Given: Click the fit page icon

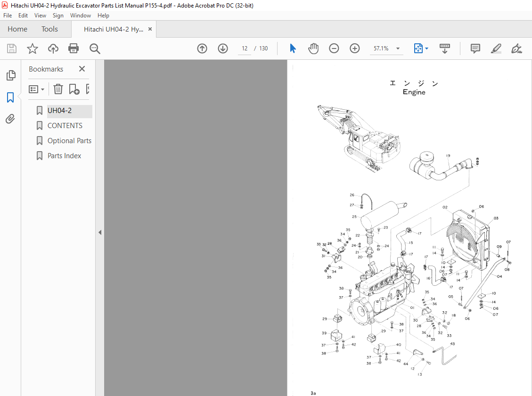Looking at the screenshot, I should [x=418, y=48].
